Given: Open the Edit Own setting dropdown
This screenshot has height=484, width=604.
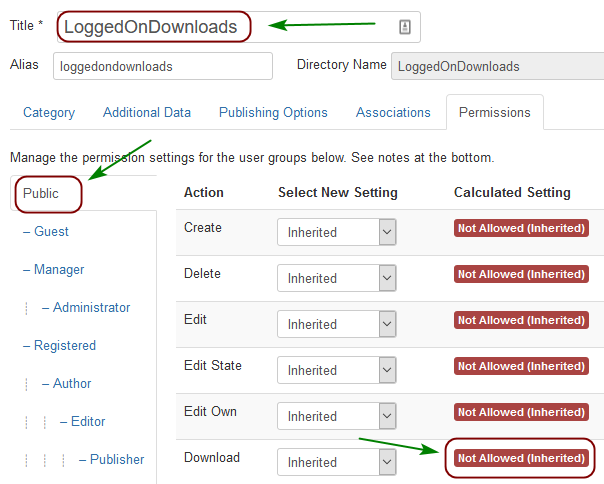Looking at the screenshot, I should (x=337, y=416).
